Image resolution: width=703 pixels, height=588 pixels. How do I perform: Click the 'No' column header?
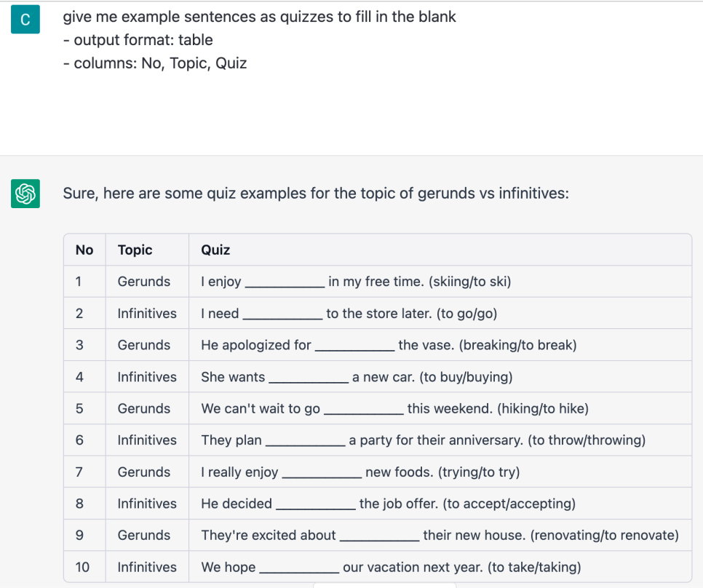(84, 250)
